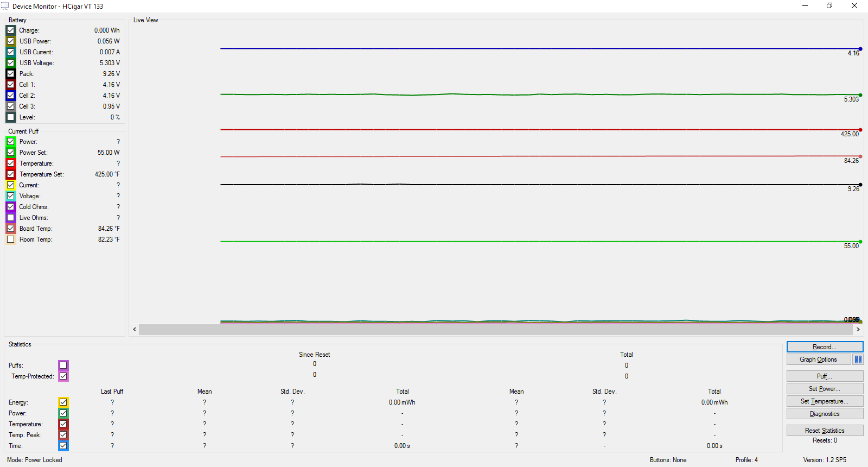This screenshot has width=868, height=467.
Task: Toggle the Energy statistics checkbox
Action: tap(63, 402)
